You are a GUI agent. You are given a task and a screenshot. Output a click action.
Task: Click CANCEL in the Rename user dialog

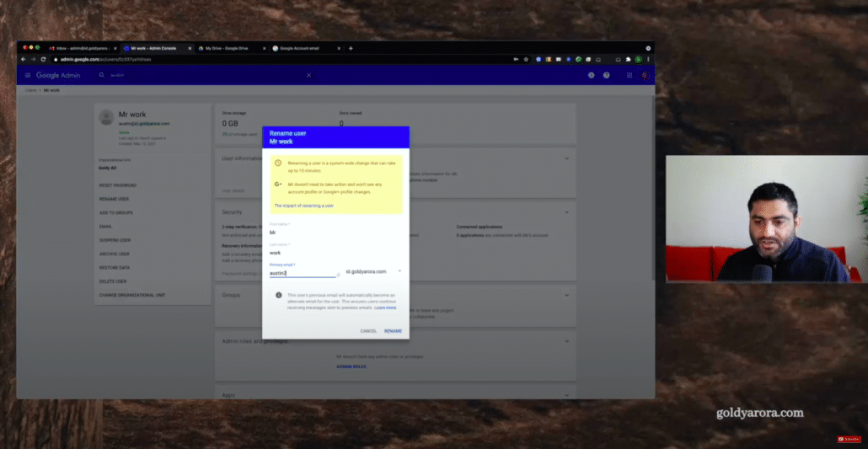pos(368,331)
